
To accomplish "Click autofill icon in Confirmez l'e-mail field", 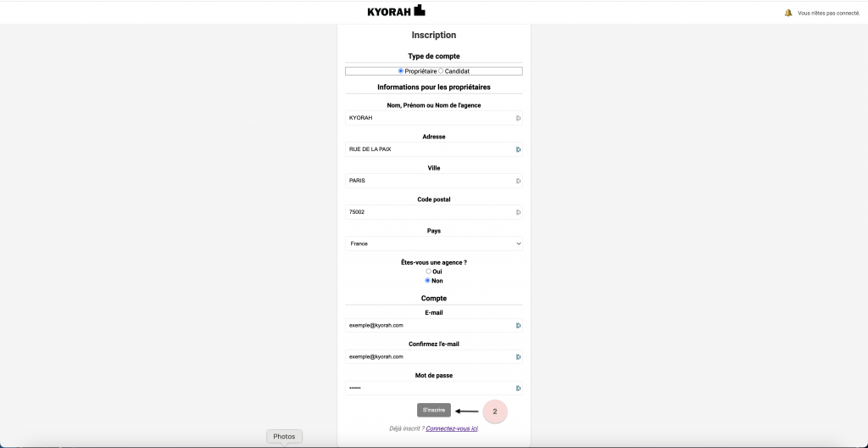I will coord(518,357).
